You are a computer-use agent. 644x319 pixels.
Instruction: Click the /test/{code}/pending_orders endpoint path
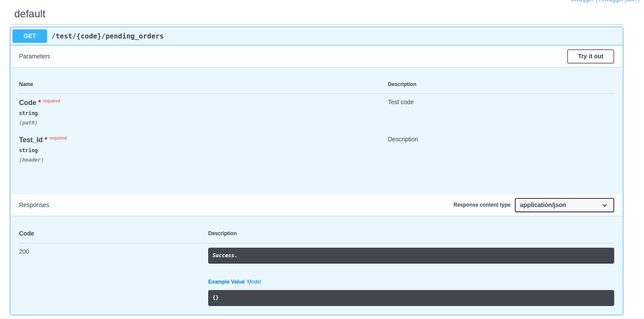click(108, 36)
